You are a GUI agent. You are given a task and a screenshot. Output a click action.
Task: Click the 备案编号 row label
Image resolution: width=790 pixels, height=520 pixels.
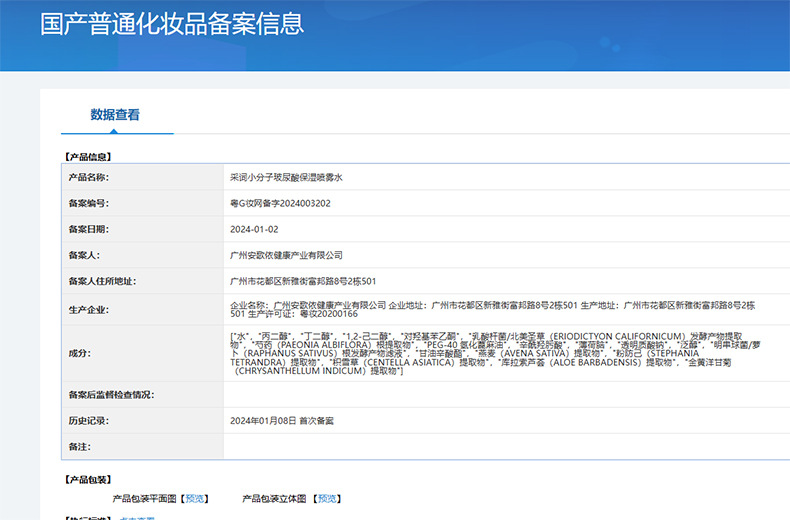pyautogui.click(x=88, y=203)
